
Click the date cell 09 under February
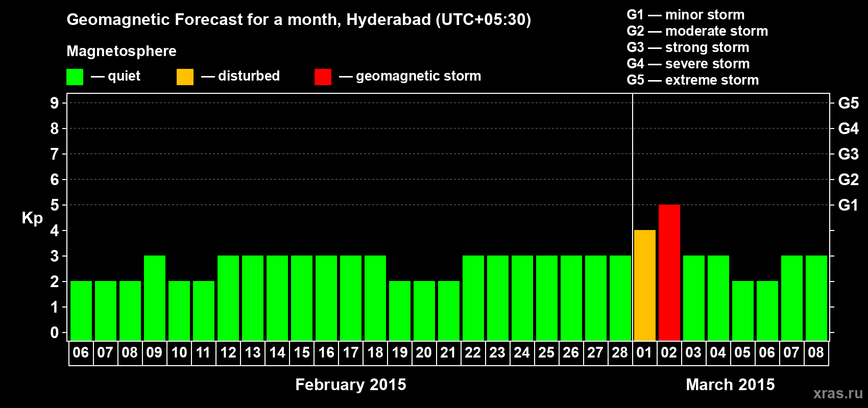click(154, 353)
